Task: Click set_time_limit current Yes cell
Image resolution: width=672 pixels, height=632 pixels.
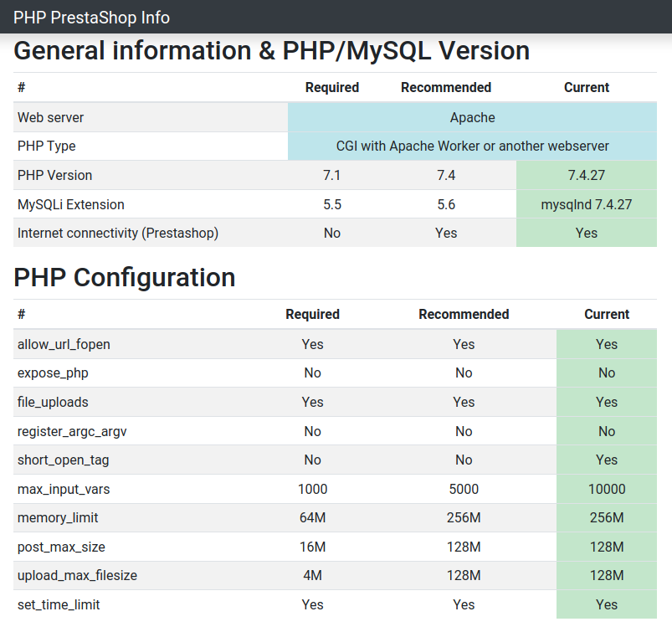Action: (x=607, y=604)
